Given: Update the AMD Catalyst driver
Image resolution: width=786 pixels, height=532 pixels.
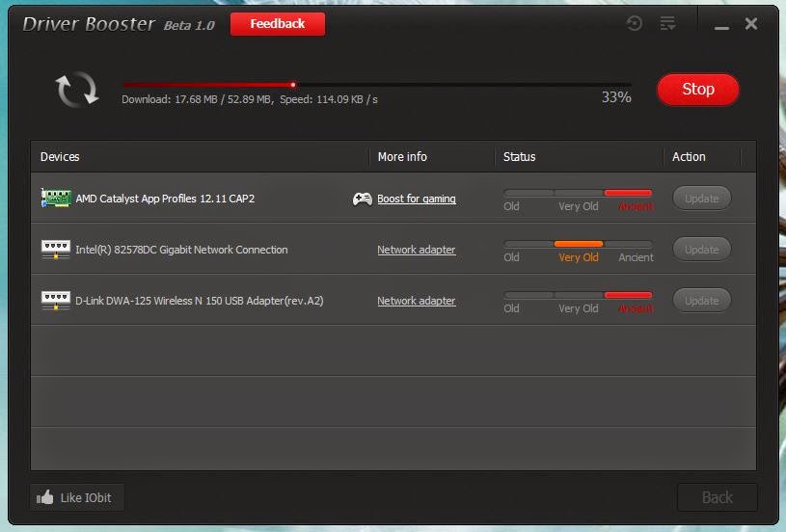Looking at the screenshot, I should tap(701, 199).
